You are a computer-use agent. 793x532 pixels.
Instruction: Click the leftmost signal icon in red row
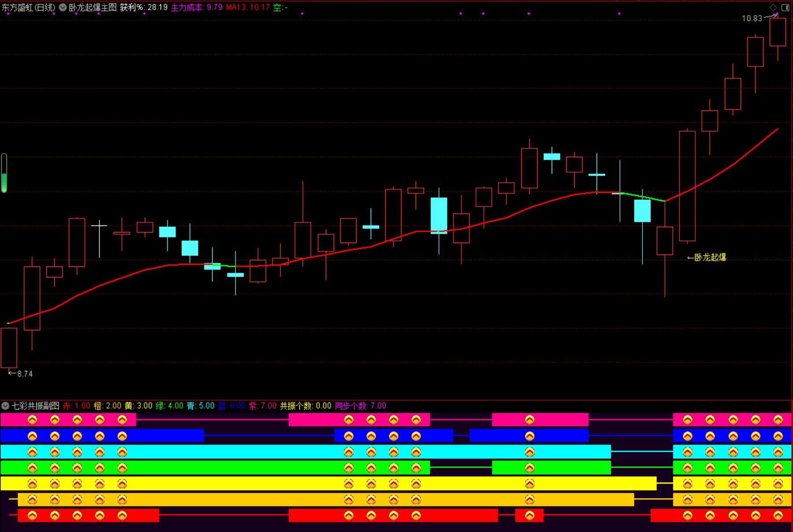tap(32, 515)
